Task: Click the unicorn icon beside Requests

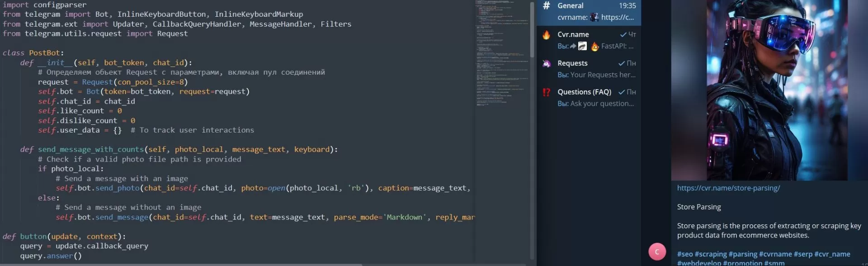Action: pos(547,63)
